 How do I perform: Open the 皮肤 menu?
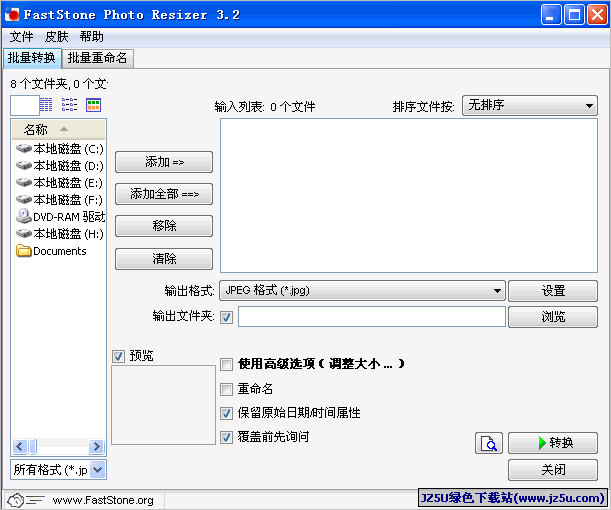click(x=57, y=37)
